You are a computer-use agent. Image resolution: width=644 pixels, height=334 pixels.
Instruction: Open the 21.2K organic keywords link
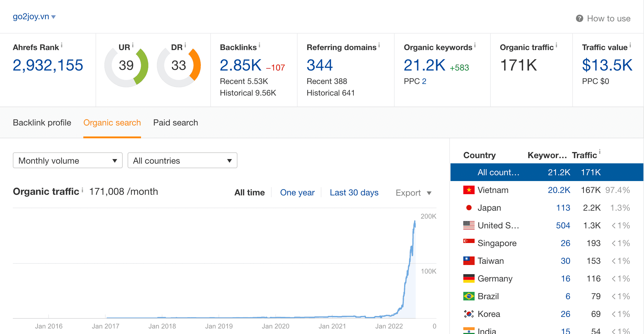[425, 65]
